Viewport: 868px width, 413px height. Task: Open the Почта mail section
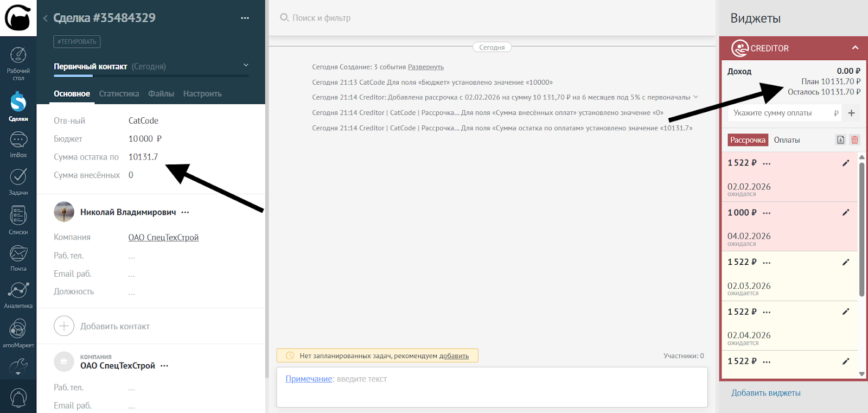pos(18,257)
